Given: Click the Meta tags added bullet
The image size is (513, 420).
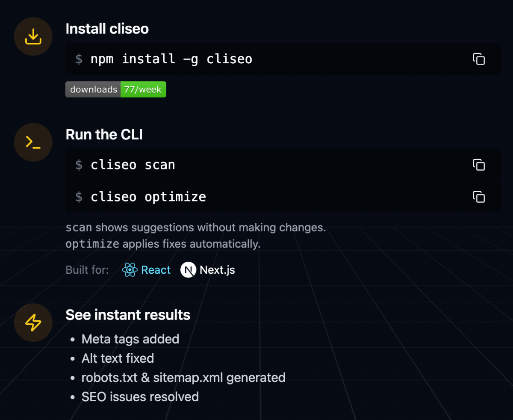Looking at the screenshot, I should coord(130,339).
